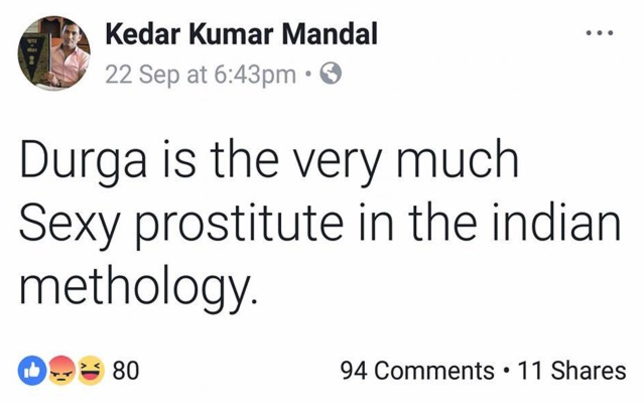Viewport: 644px width, 404px height.
Task: Click "Shares" in the share count
Action: 589,371
